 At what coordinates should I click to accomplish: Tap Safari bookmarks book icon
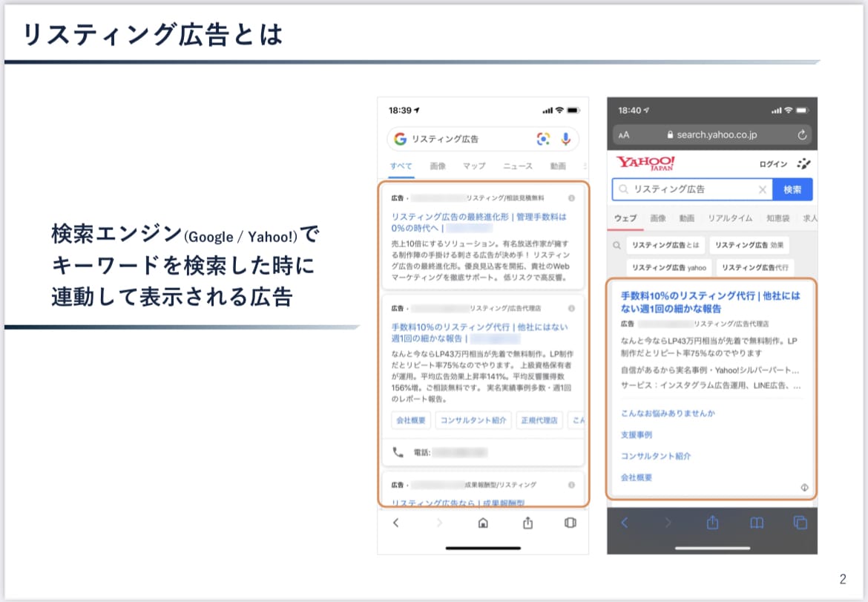tap(757, 523)
